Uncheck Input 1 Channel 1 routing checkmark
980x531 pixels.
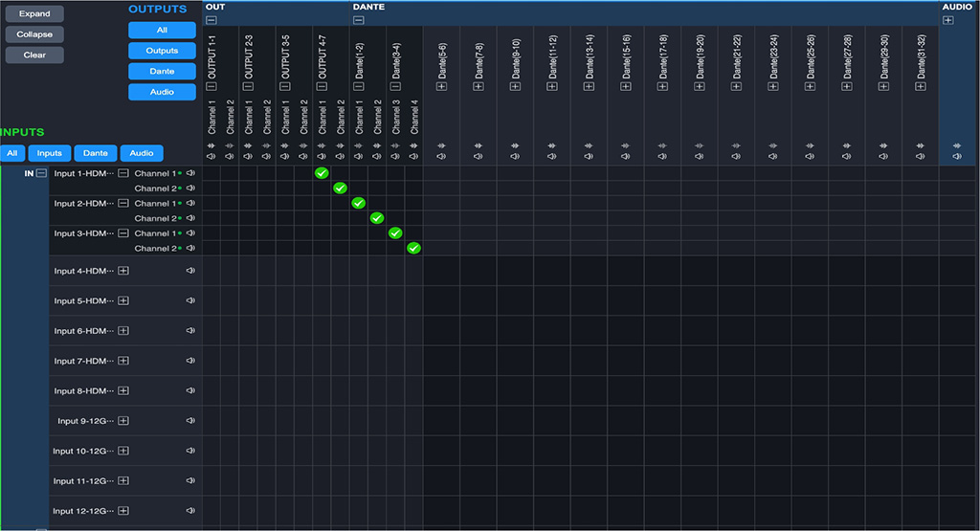point(322,173)
